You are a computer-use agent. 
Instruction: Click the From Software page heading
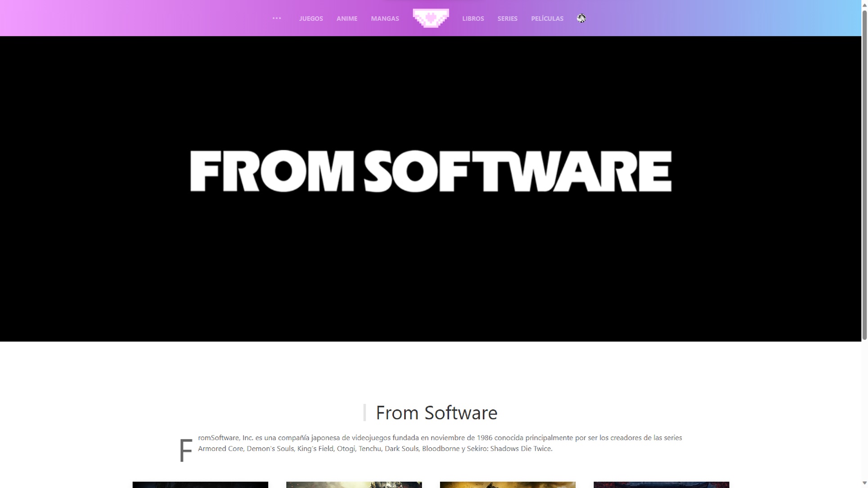coord(436,412)
